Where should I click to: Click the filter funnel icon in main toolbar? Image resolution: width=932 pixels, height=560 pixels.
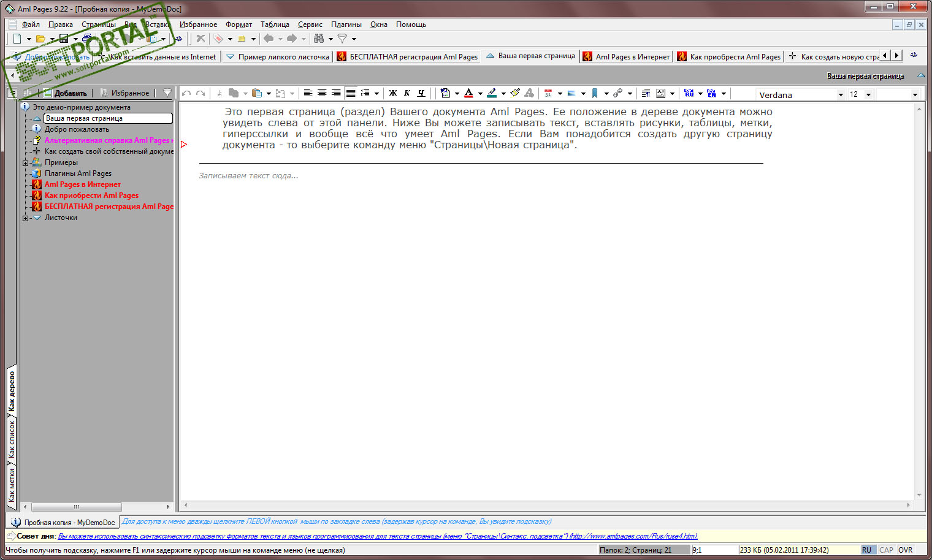(342, 39)
